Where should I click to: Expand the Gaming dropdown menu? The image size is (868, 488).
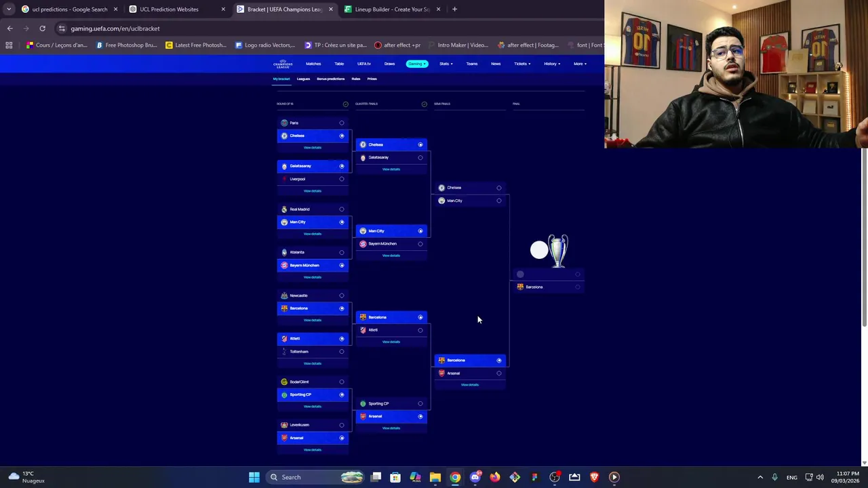coord(417,64)
